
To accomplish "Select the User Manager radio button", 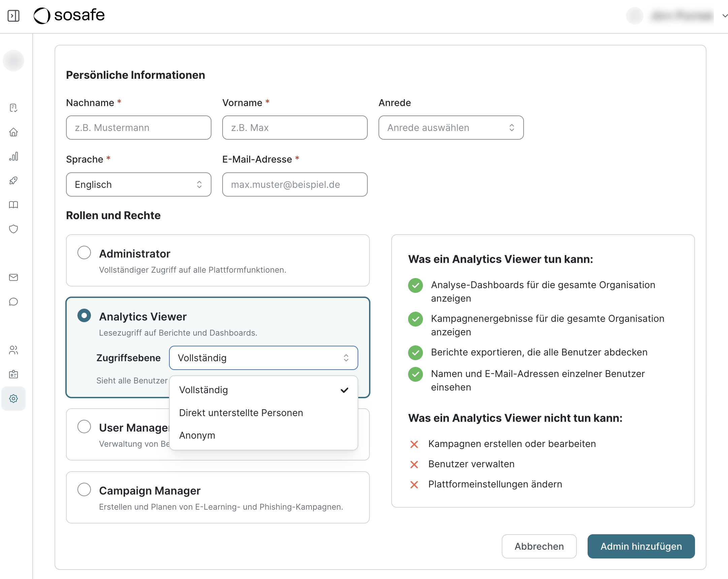I will point(84,427).
